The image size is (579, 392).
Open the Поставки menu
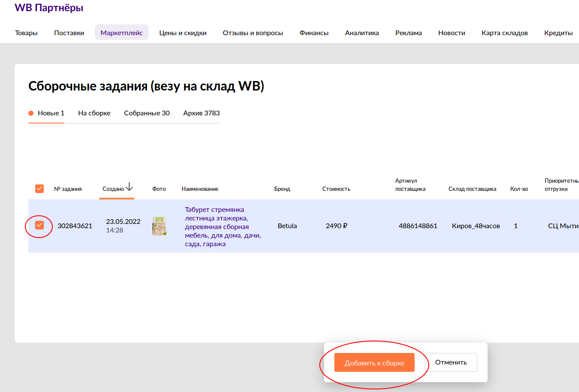(x=69, y=33)
